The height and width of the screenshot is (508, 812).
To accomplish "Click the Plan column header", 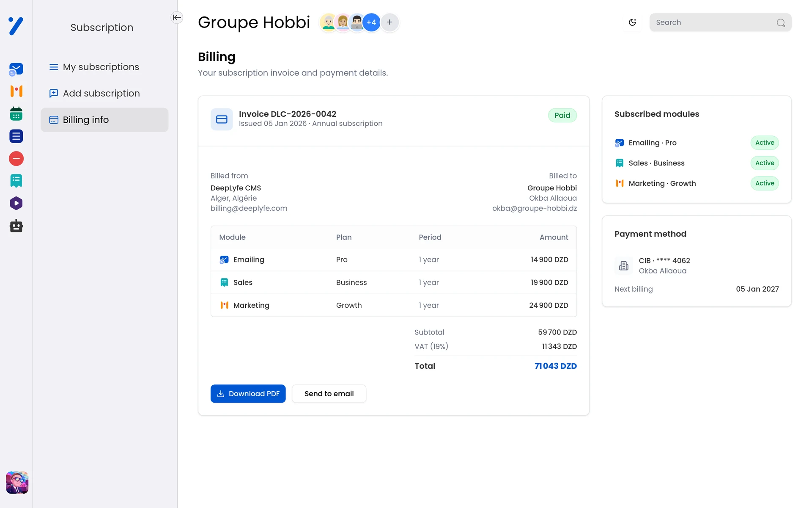I will pyautogui.click(x=344, y=237).
